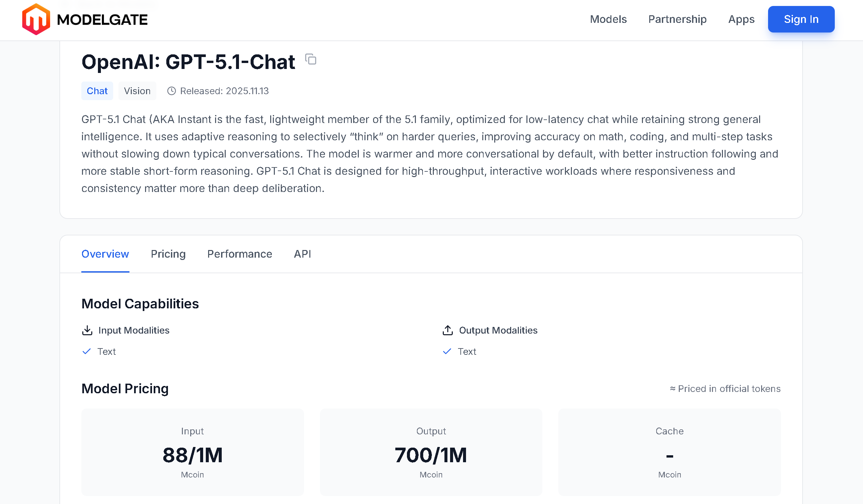Click the ModelGate hexagon logo icon
The height and width of the screenshot is (504, 863).
tap(36, 20)
